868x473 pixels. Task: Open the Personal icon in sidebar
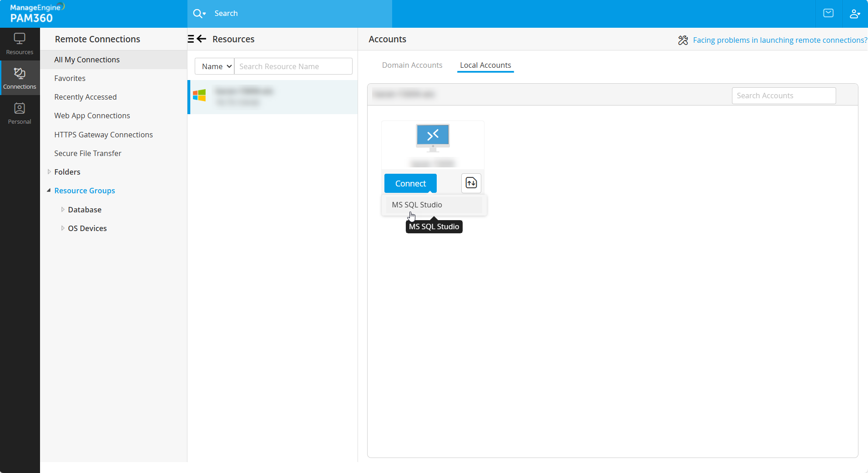pos(20,112)
